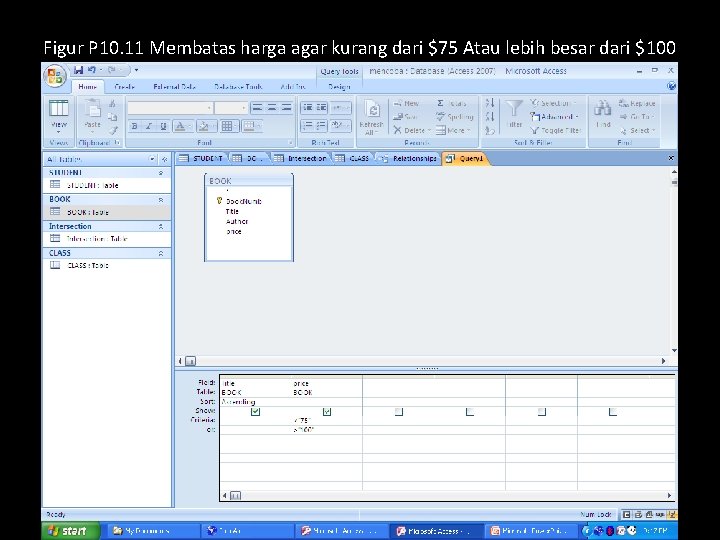Click the sort descending icon
The image size is (720, 540).
coord(490,117)
